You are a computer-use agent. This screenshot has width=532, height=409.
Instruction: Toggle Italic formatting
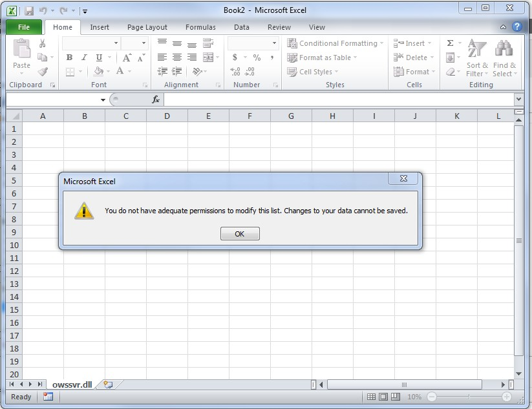pos(84,58)
